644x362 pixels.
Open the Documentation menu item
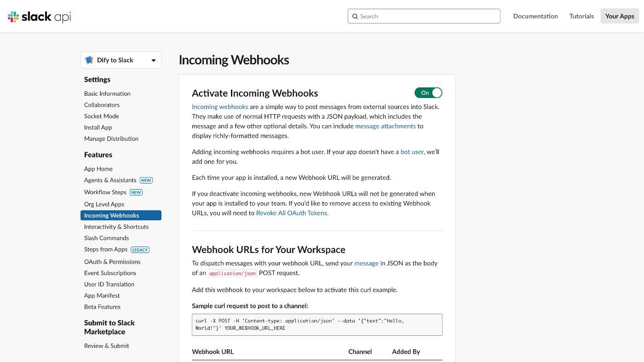pyautogui.click(x=535, y=16)
